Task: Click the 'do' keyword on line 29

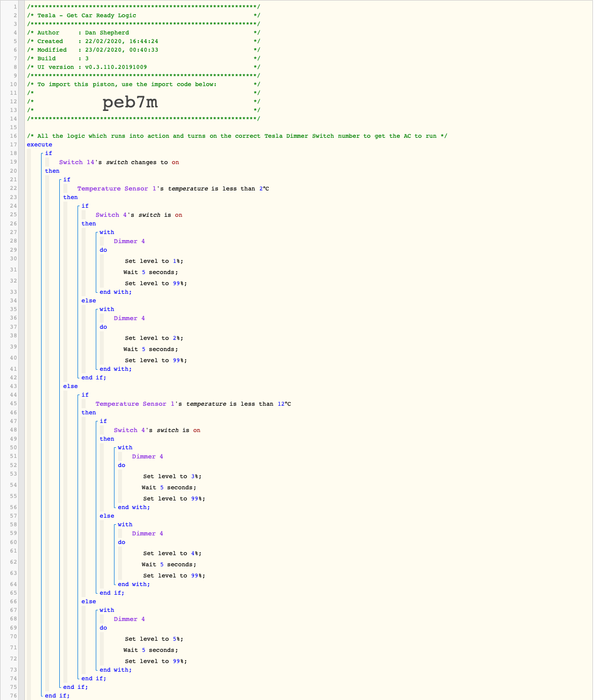Action: click(103, 250)
